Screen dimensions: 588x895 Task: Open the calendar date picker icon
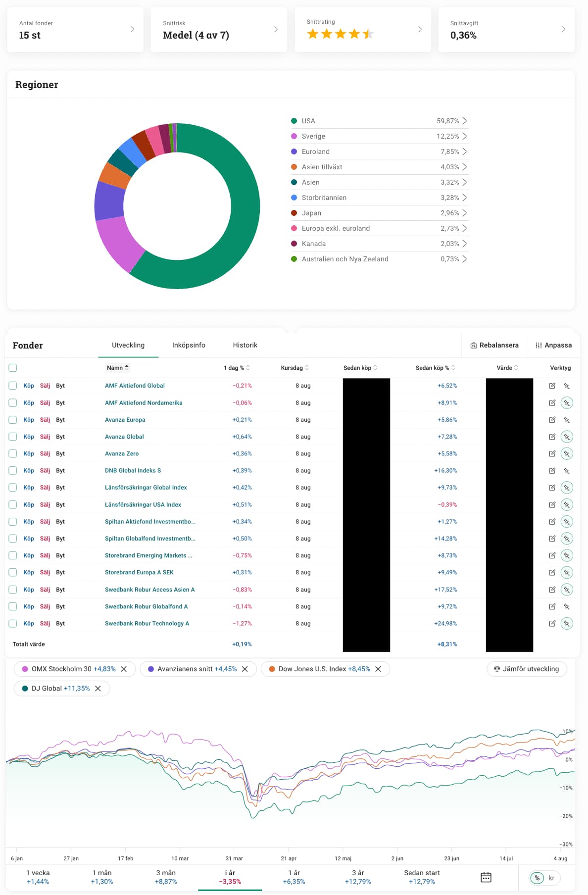486,877
